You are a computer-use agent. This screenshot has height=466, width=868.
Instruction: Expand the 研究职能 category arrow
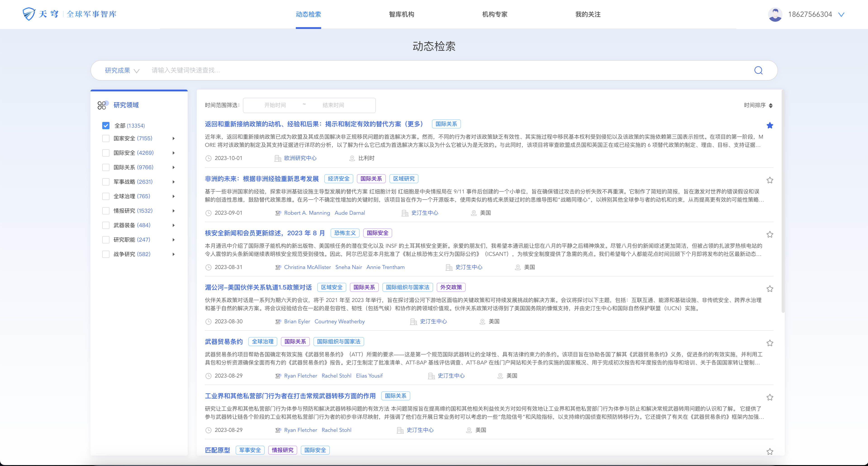click(x=173, y=240)
